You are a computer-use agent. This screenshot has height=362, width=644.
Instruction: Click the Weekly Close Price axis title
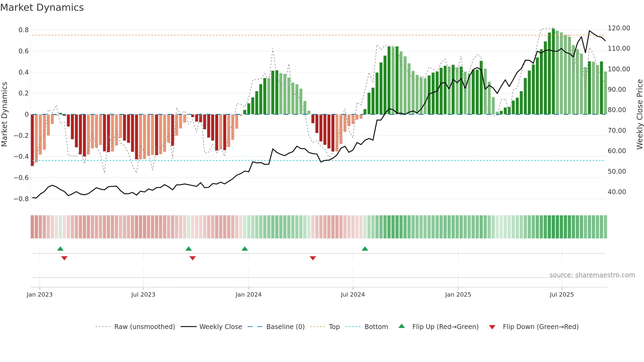[x=640, y=114]
